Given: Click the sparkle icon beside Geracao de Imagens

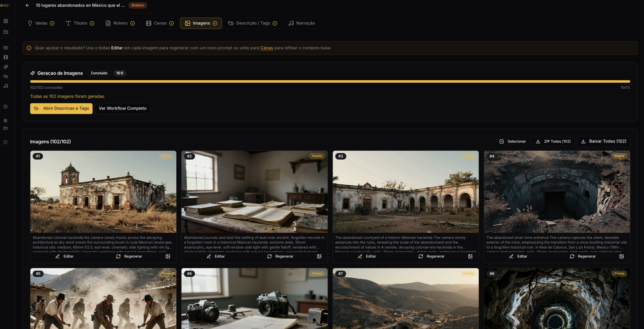Looking at the screenshot, I should (x=32, y=73).
